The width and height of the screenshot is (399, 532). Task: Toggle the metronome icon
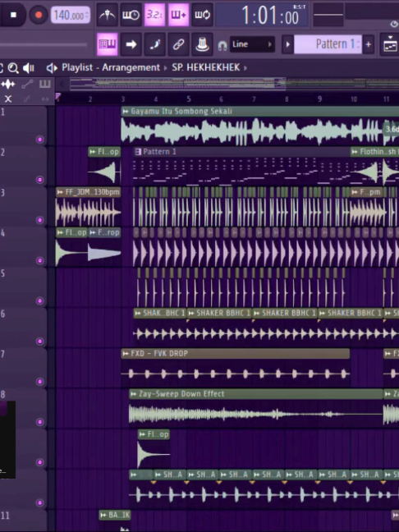click(108, 15)
